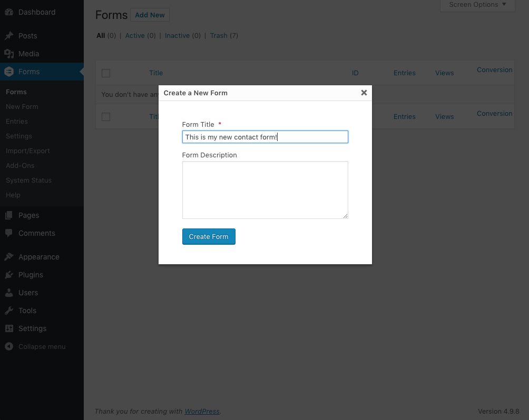Select the Posts pushpin icon
The image size is (529, 420).
tap(9, 35)
